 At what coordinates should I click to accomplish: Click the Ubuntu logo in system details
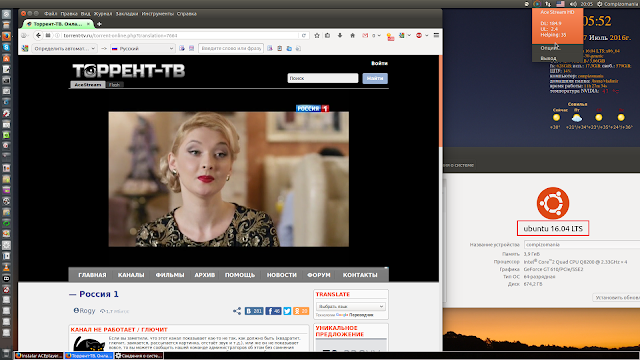coord(553,203)
